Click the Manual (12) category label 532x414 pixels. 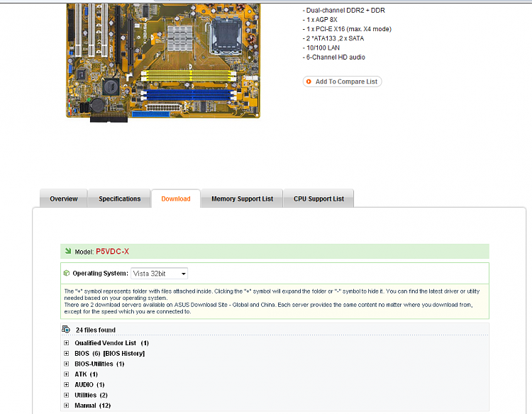pyautogui.click(x=93, y=405)
